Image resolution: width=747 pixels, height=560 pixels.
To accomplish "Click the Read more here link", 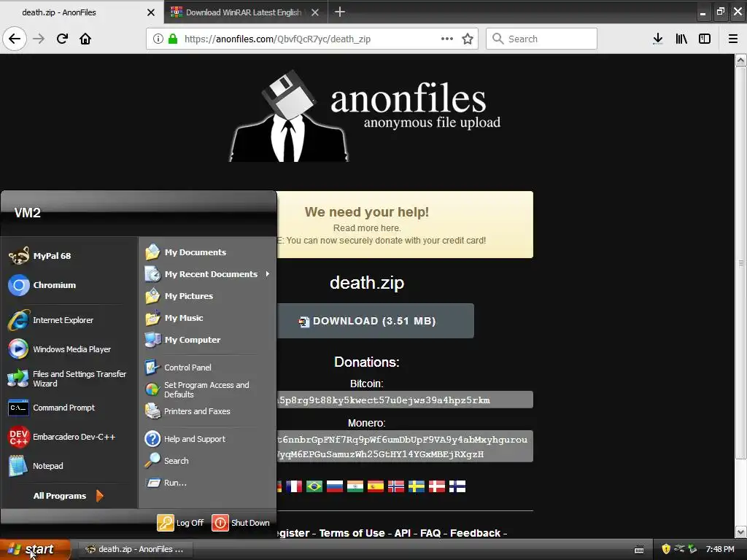I will point(367,227).
